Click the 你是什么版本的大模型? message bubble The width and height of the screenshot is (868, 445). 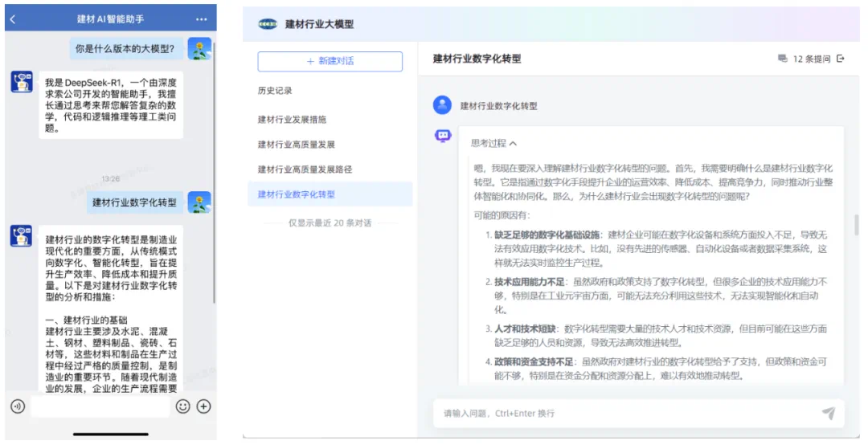(x=125, y=49)
